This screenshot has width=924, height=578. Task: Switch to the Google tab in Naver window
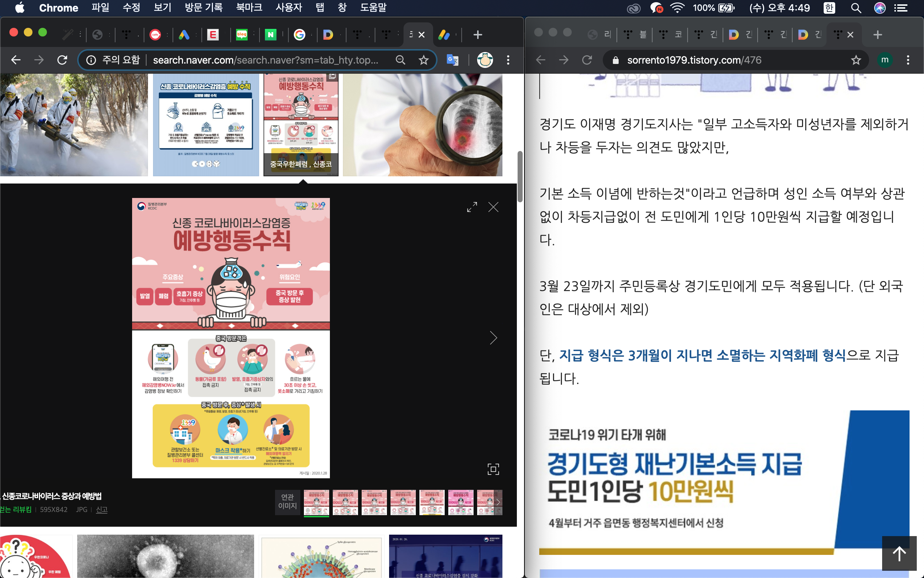click(300, 35)
